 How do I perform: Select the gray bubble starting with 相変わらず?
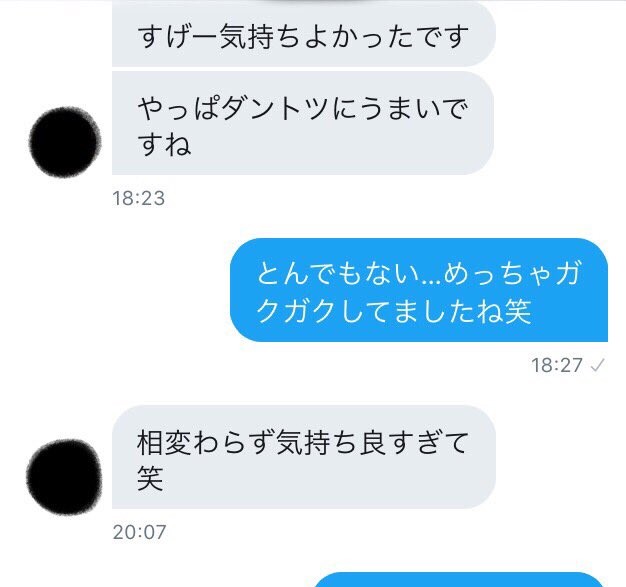pos(303,457)
